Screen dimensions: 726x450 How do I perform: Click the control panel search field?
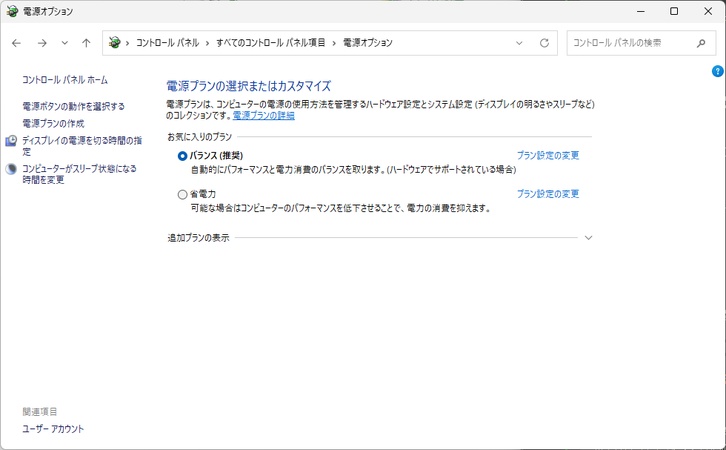(x=641, y=43)
